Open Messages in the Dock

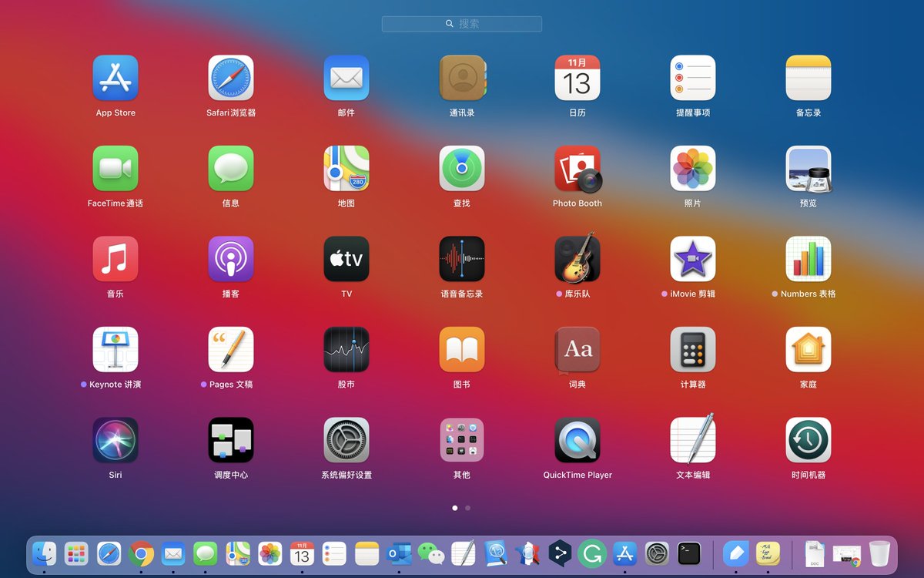(x=205, y=553)
